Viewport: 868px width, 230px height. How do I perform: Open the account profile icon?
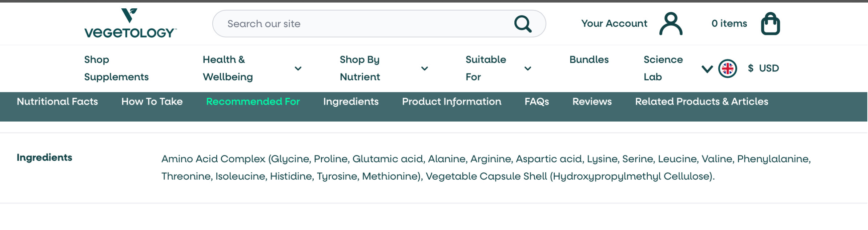(671, 24)
